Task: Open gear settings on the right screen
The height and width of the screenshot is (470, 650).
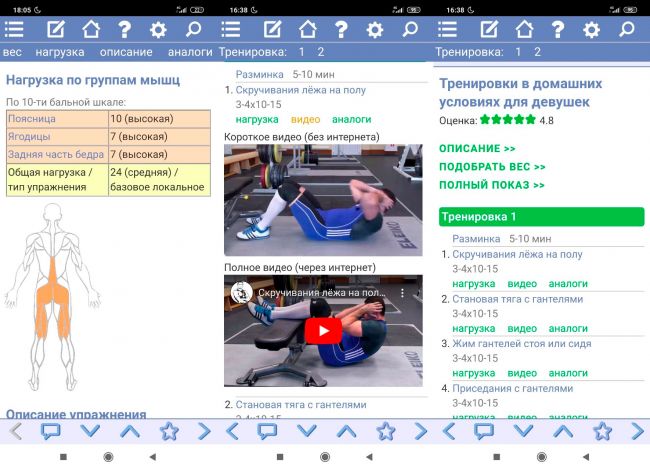Action: coord(592,30)
